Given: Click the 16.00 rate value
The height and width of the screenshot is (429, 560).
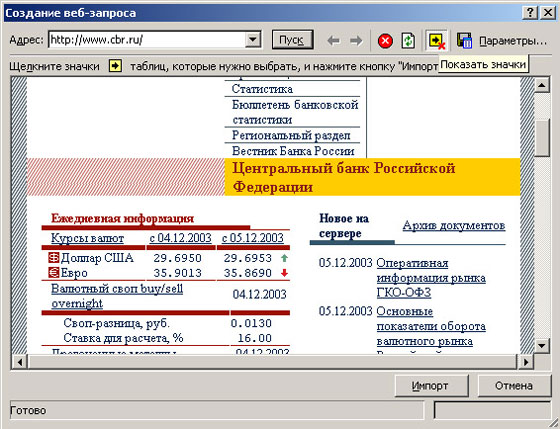Looking at the screenshot, I should [255, 338].
